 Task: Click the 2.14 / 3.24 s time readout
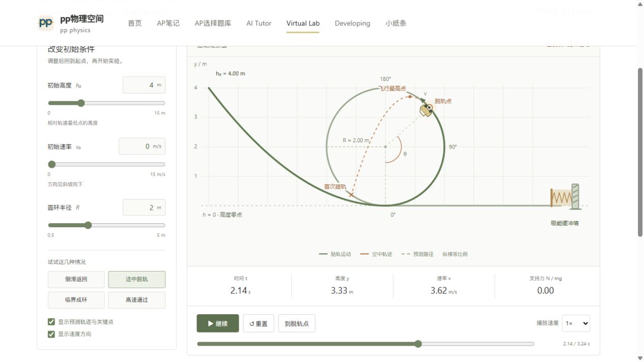pos(576,344)
